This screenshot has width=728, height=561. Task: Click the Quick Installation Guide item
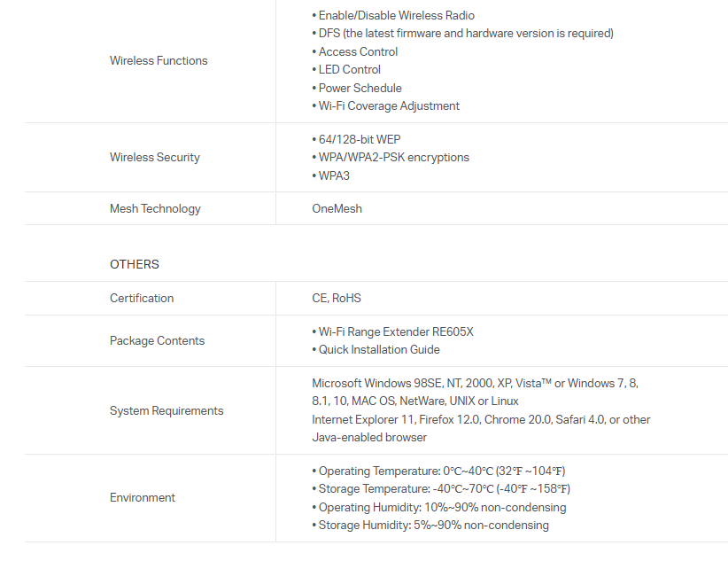tap(379, 350)
